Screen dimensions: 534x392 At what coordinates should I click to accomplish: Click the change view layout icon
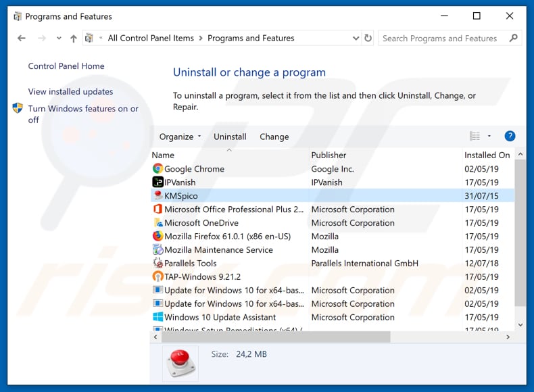[475, 136]
